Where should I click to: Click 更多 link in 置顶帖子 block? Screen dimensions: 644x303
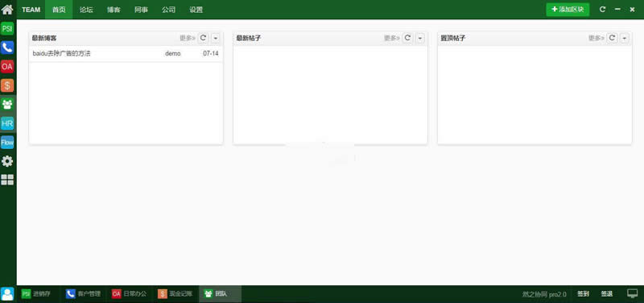[x=597, y=38]
